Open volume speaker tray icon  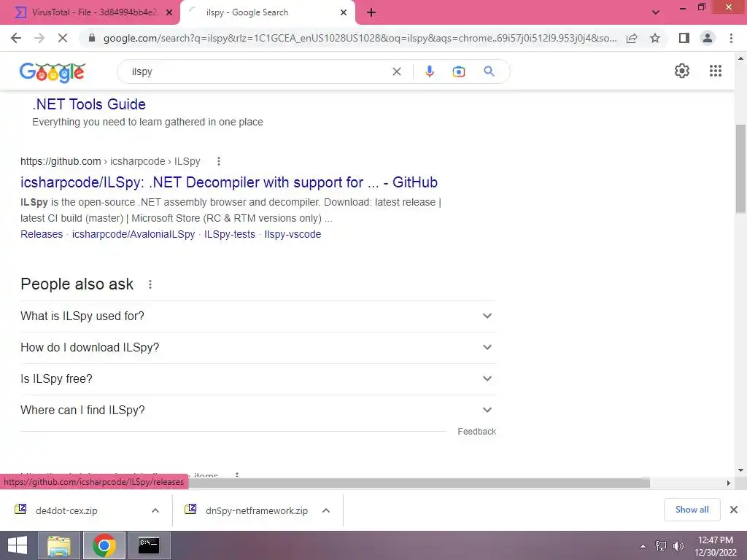pos(678,546)
